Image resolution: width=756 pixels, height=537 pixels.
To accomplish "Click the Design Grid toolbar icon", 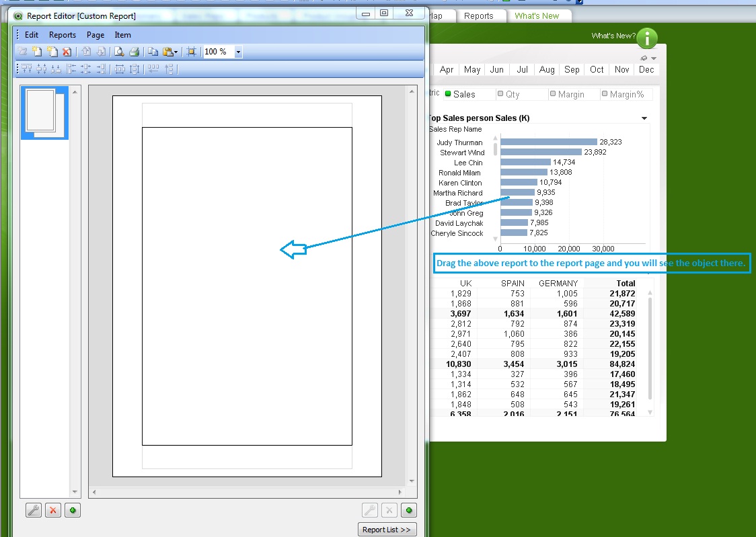I will 192,52.
